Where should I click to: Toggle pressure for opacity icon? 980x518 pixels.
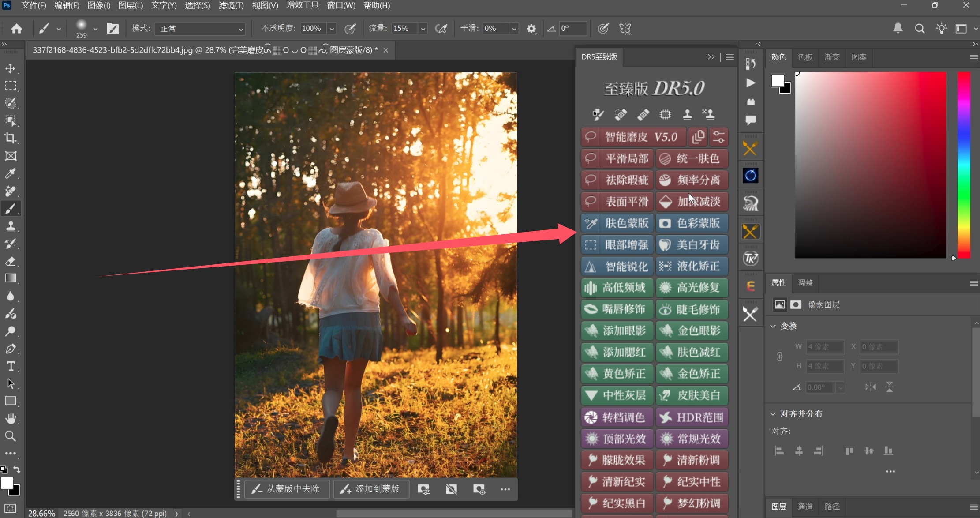click(x=350, y=29)
